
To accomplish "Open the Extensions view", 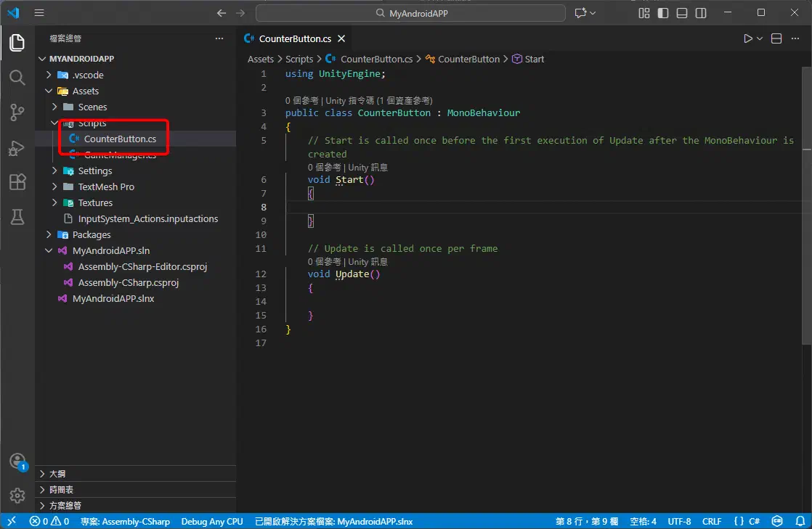I will point(17,182).
